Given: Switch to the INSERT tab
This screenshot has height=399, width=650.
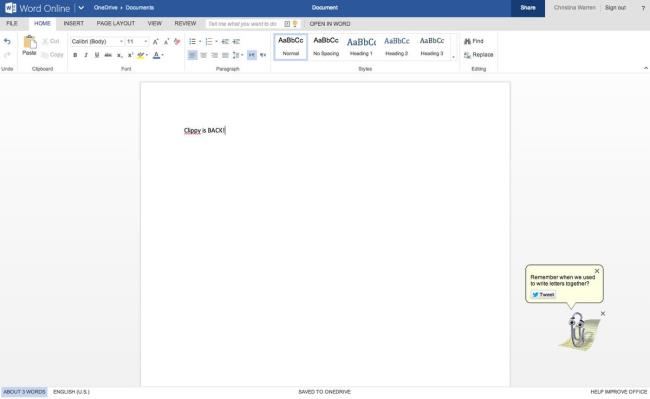Looking at the screenshot, I should pyautogui.click(x=73, y=24).
